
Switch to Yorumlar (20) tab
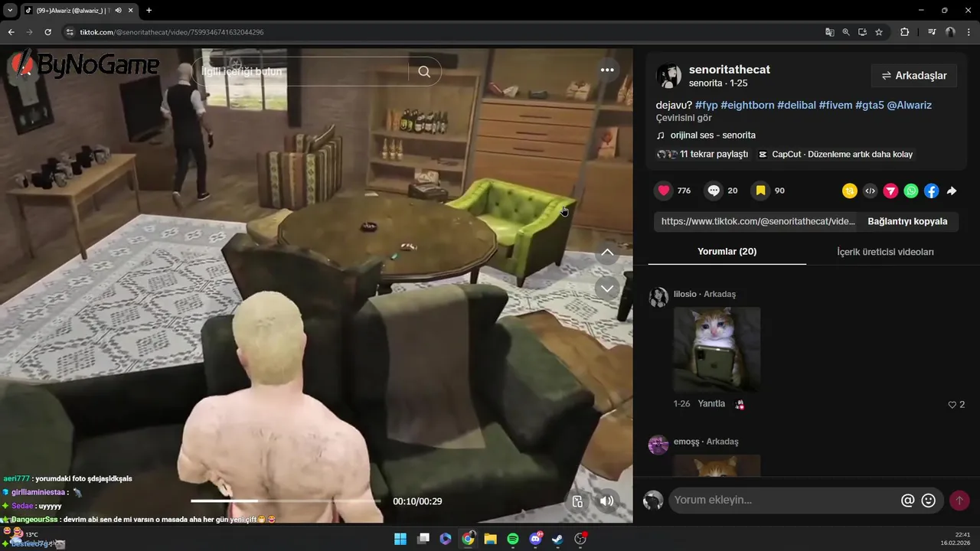click(727, 252)
